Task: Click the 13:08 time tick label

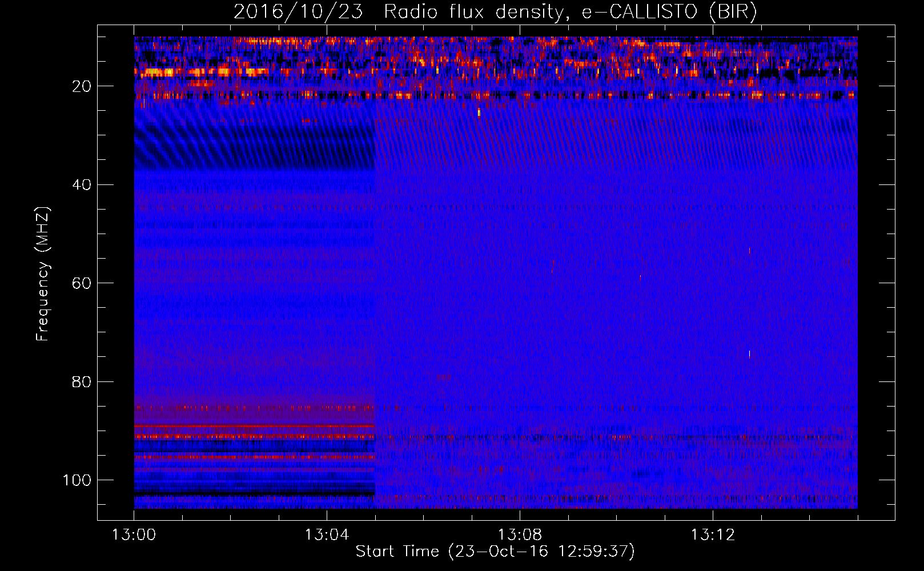Action: [x=520, y=535]
